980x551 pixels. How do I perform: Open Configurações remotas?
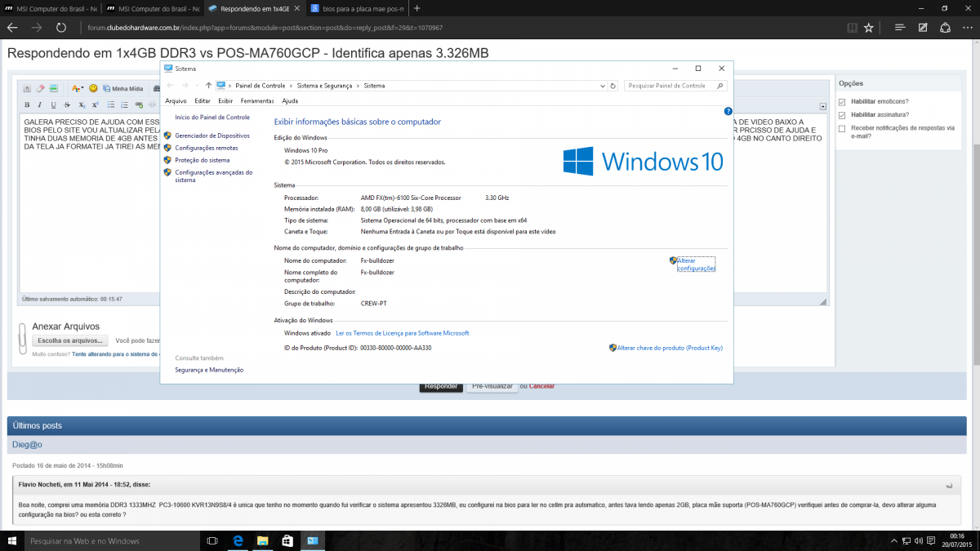[x=207, y=148]
